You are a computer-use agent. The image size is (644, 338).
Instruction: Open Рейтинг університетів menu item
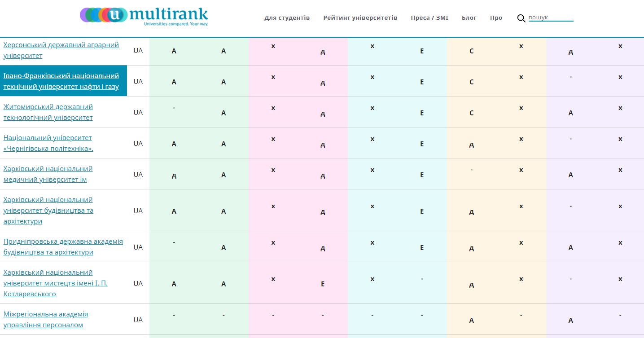click(360, 18)
